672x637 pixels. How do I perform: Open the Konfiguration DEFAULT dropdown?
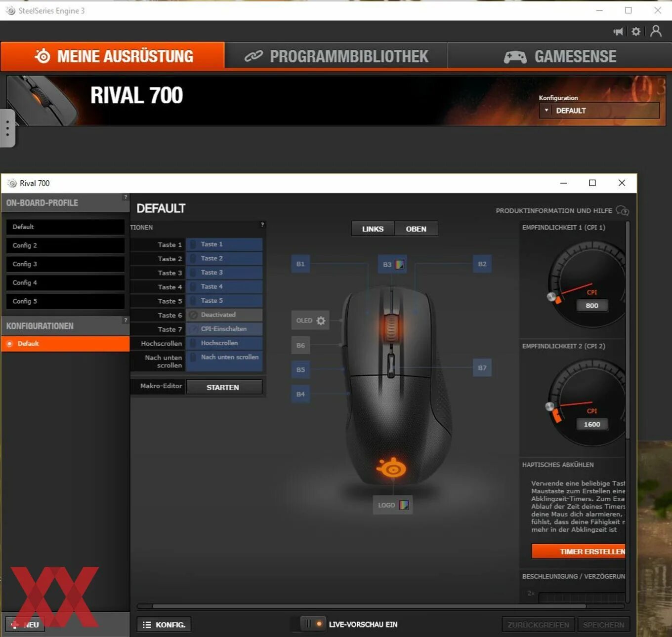click(x=599, y=111)
